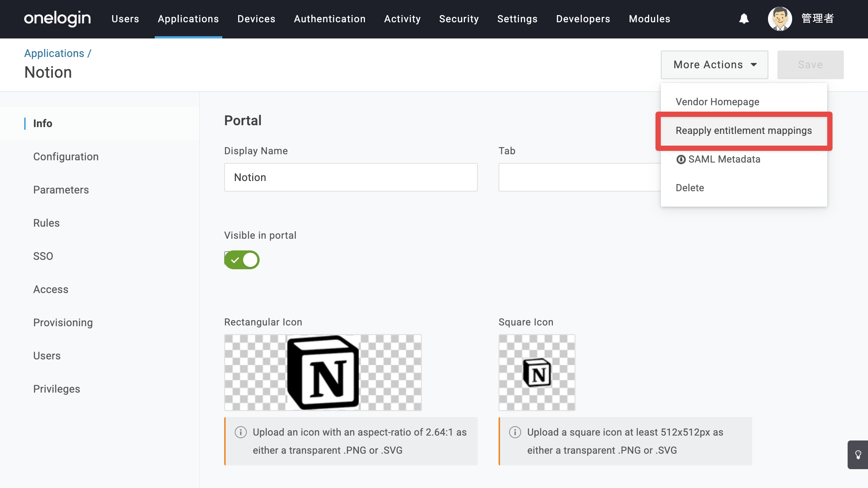
Task: Click the Display Name input field
Action: (351, 177)
